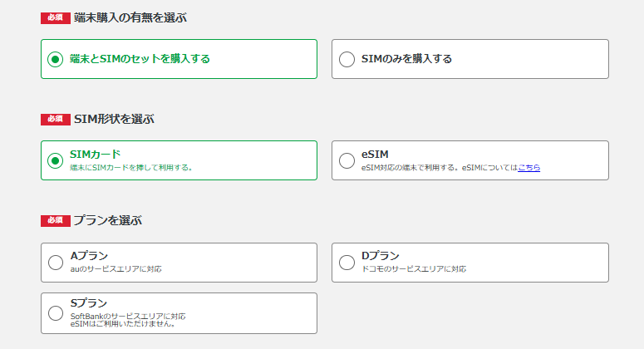644x349 pixels.
Task: Click the 必須 badge beside SIM形状を選ぶ
Action: 55,119
